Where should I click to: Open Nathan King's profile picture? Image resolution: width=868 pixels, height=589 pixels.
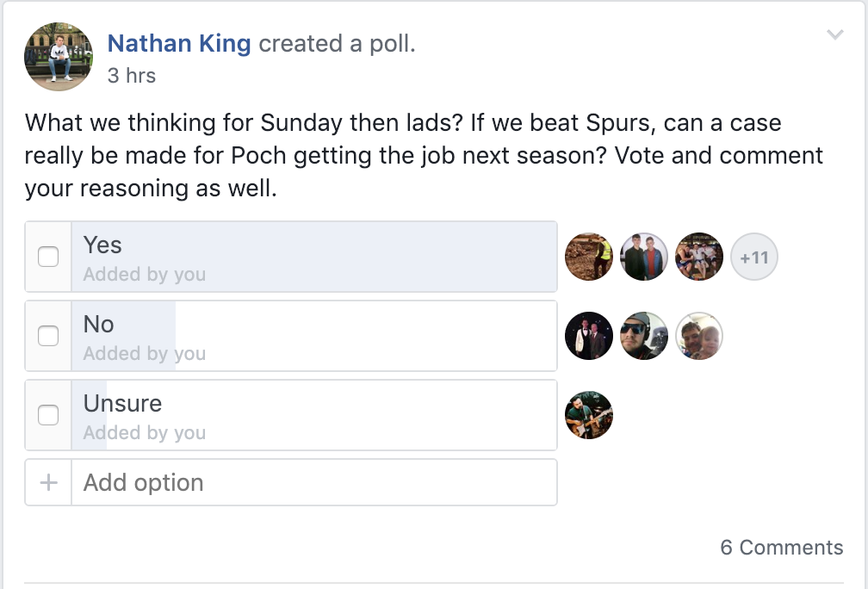point(58,58)
